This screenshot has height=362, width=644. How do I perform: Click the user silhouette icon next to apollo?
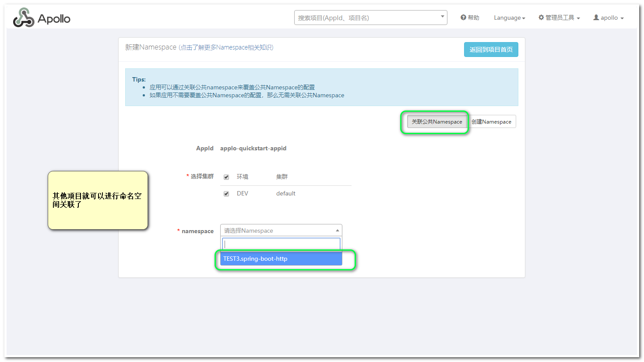[x=596, y=18]
